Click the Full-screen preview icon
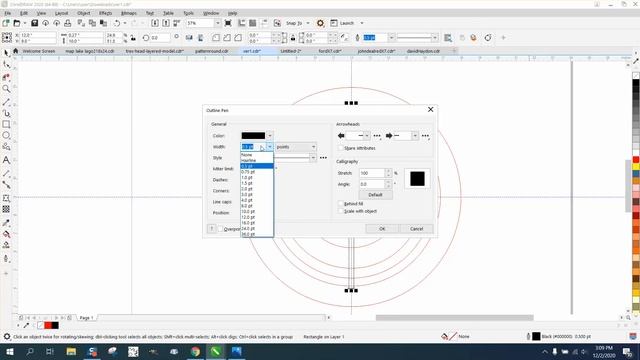The height and width of the screenshot is (360, 640). click(228, 23)
